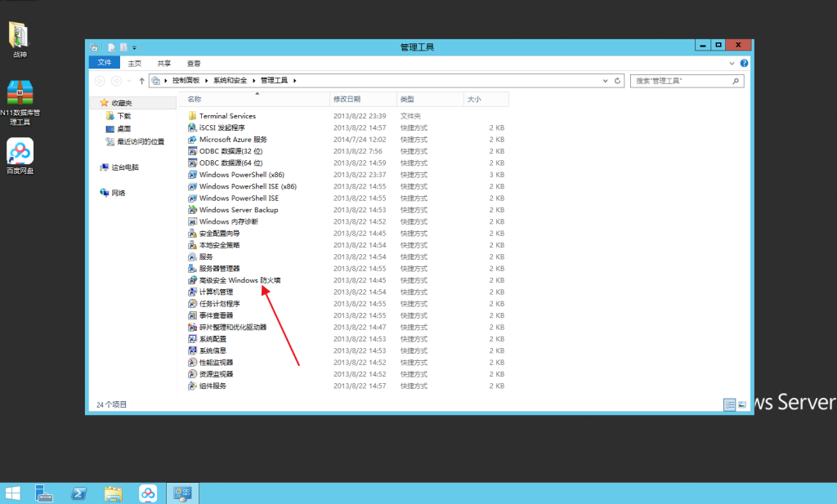Select the 组件服务 icon
Viewport: 837px width, 504px height.
coord(192,386)
